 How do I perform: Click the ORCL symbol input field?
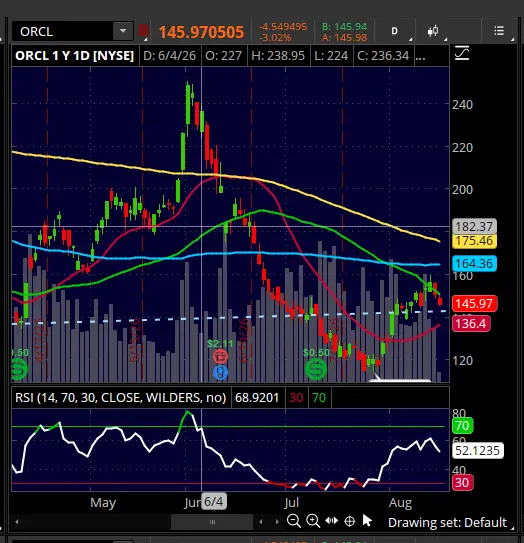[x=62, y=32]
